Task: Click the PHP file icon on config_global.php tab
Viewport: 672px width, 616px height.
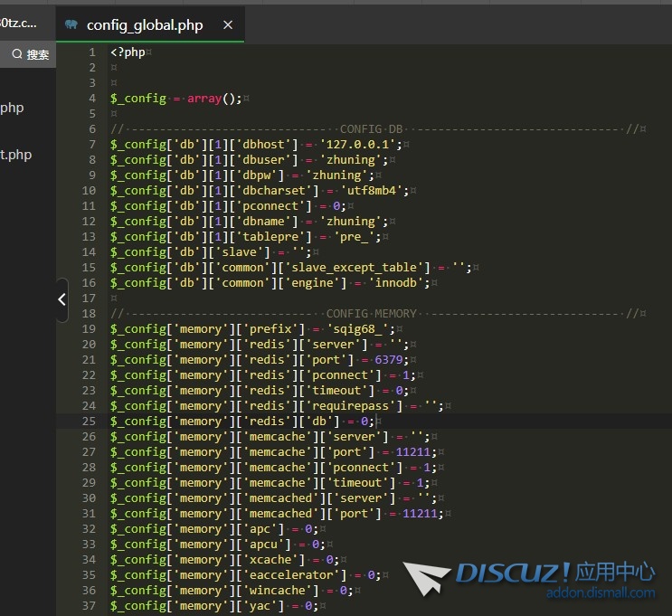Action: [71, 25]
